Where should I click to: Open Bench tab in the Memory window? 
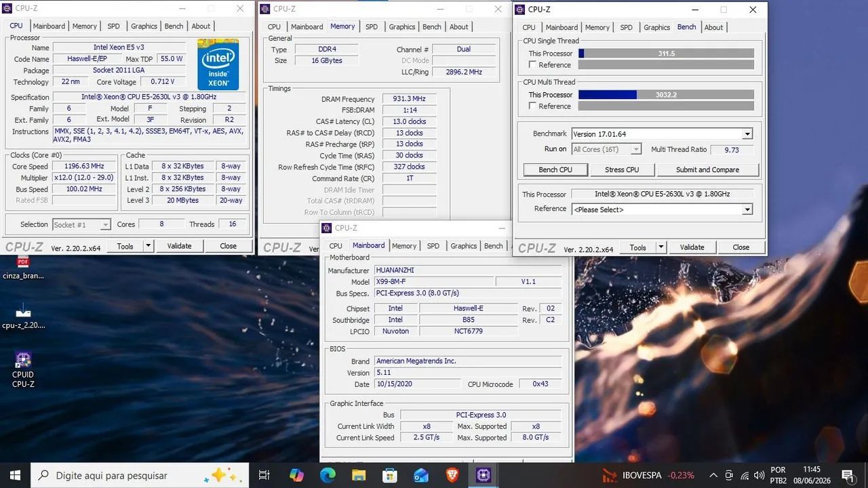tap(432, 26)
